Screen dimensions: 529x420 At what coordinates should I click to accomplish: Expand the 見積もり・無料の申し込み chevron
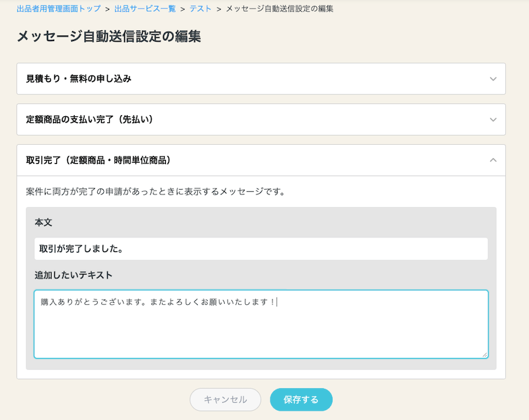coord(493,79)
